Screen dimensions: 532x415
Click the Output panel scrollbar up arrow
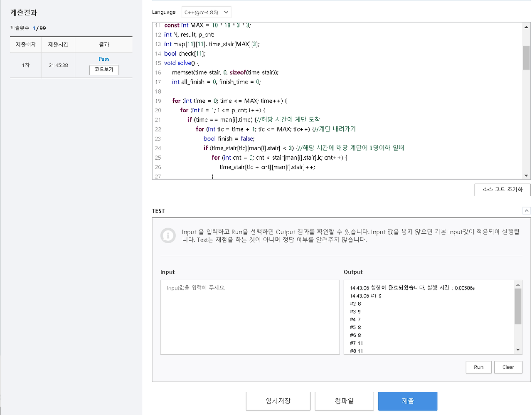click(x=518, y=284)
